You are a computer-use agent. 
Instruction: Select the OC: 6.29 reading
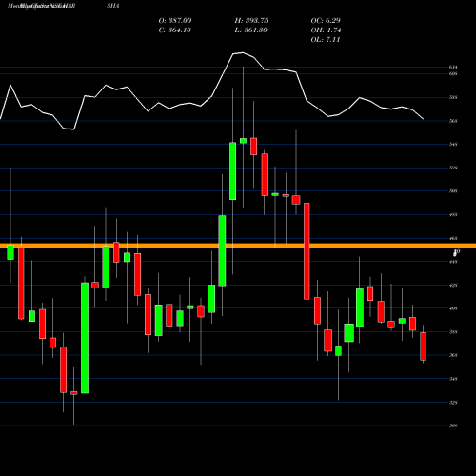pos(326,21)
